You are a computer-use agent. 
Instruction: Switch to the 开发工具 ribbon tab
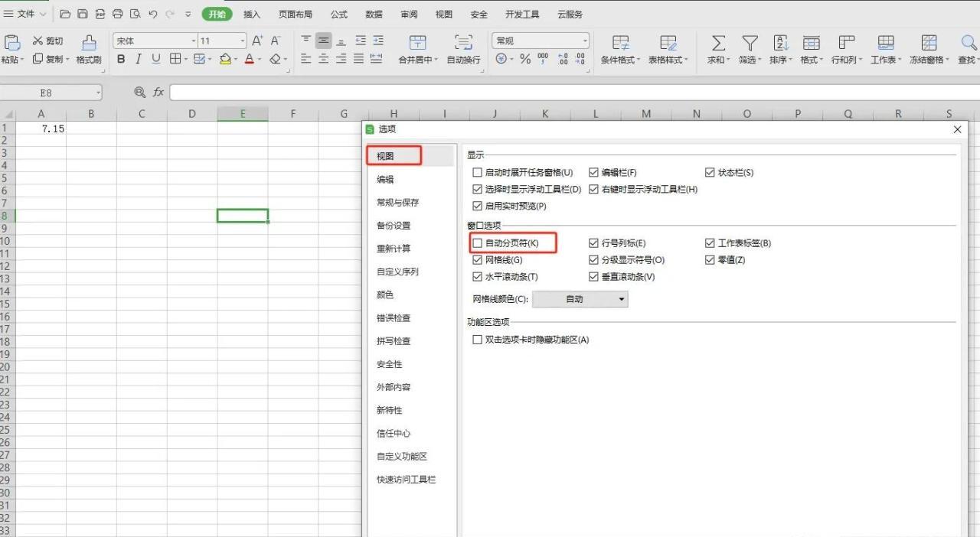click(522, 14)
